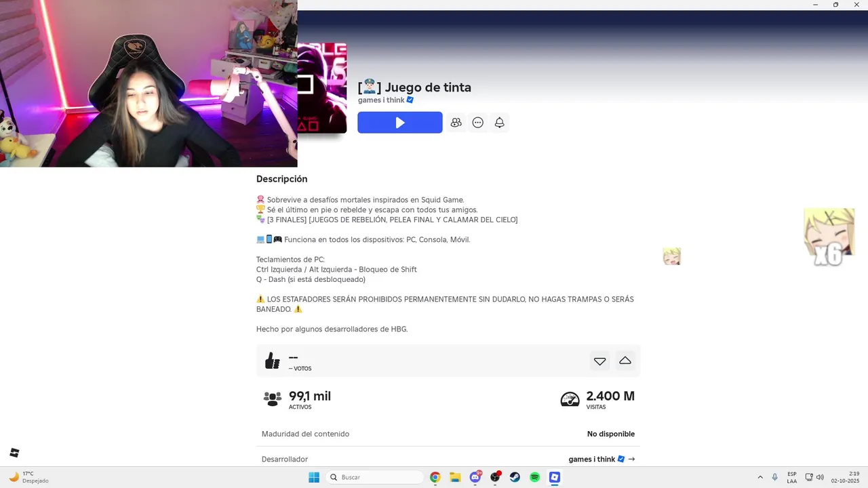
Task: Open Google Chrome from the taskbar
Action: tap(435, 477)
